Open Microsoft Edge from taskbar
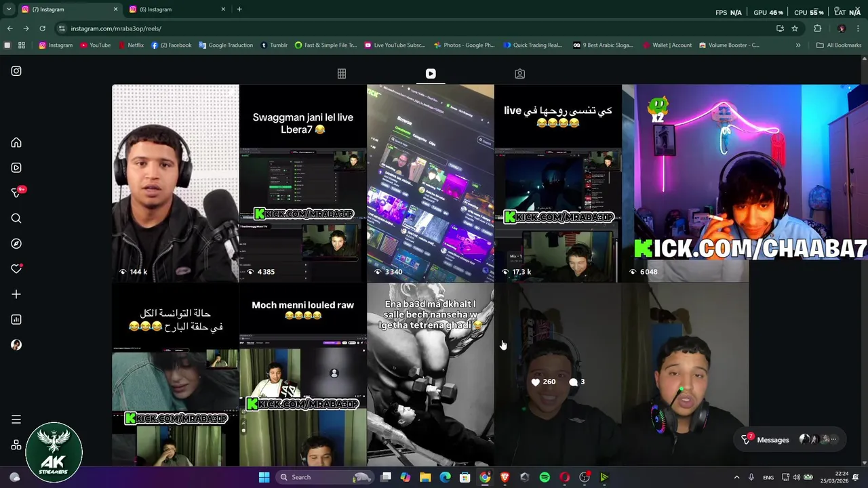Viewport: 868px width, 488px height. (x=445, y=477)
